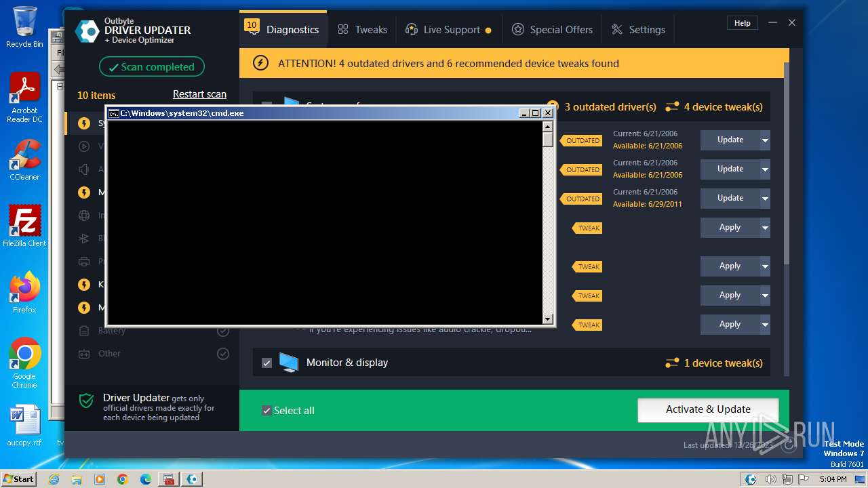This screenshot has height=488, width=868.
Task: Switch to the Tweaks tab
Action: [363, 30]
